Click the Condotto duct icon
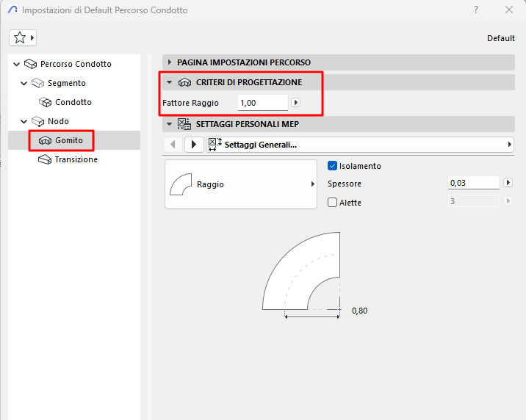 pyautogui.click(x=46, y=102)
